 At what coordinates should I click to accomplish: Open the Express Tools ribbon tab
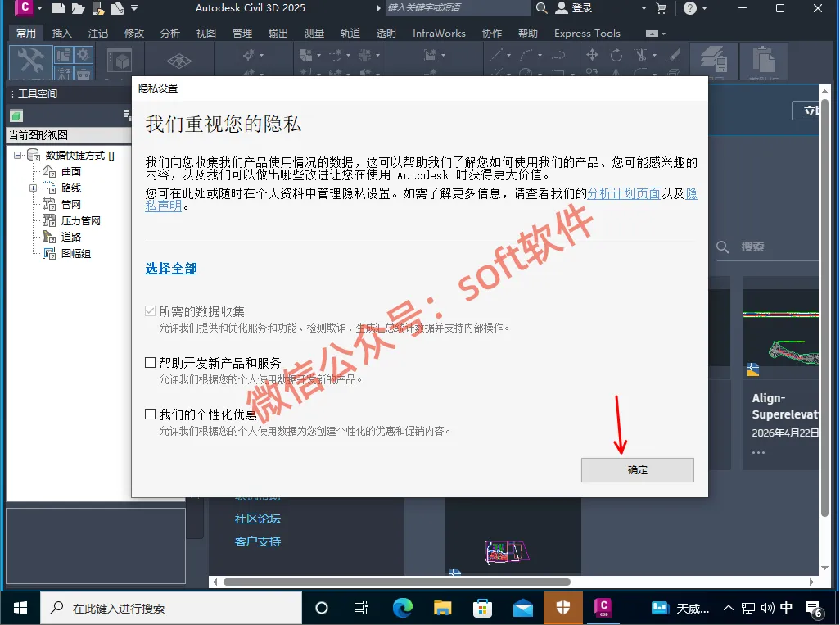click(587, 34)
